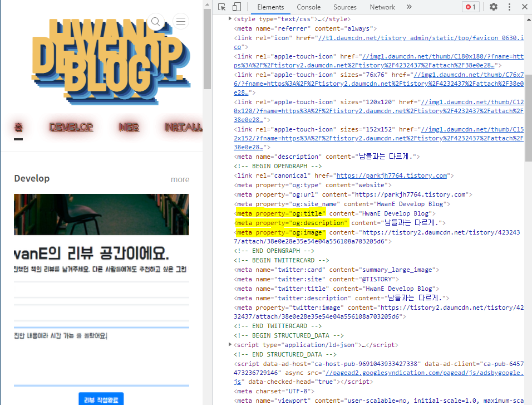Image resolution: width=532 pixels, height=405 pixels.
Task: Open the adsbygoogle.js src link
Action: tap(424, 373)
